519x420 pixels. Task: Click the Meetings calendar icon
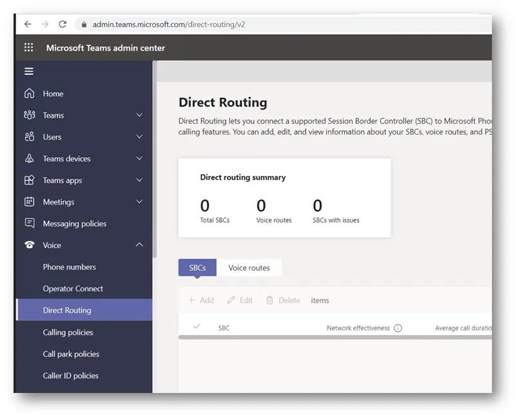click(x=29, y=202)
